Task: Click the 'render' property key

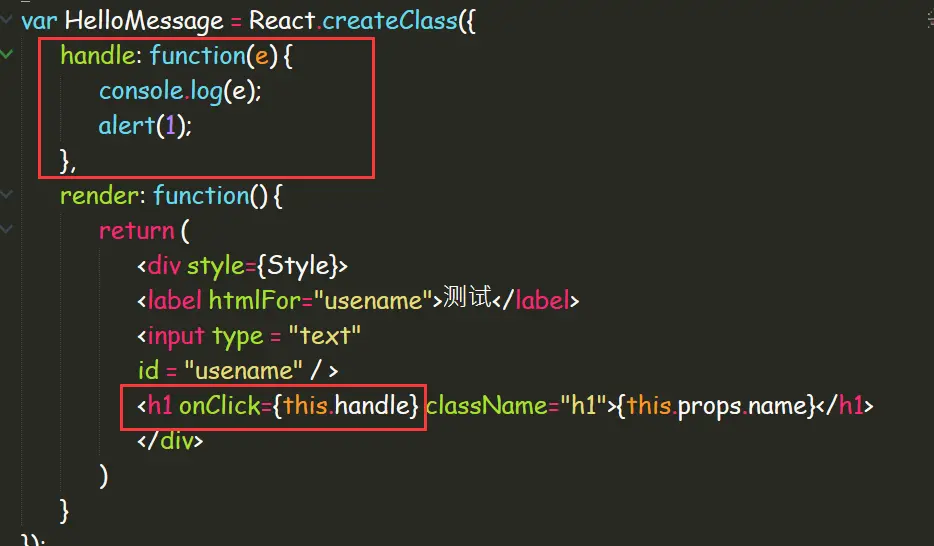Action: (99, 196)
